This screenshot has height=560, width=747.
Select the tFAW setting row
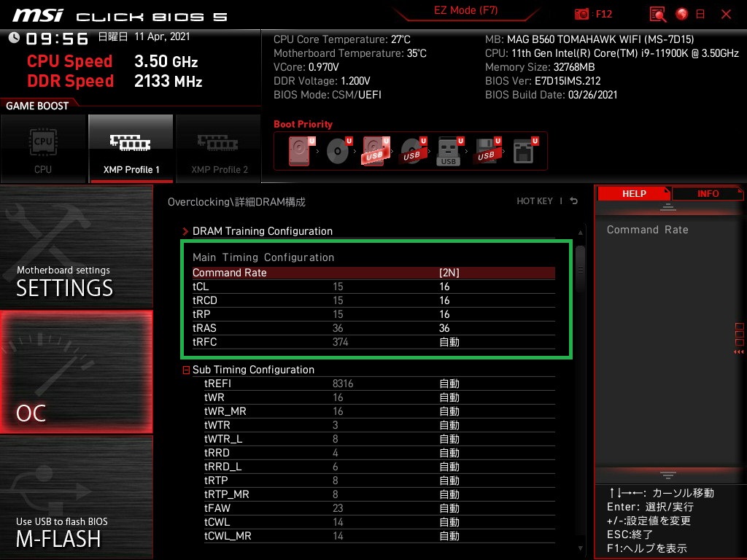[379, 508]
